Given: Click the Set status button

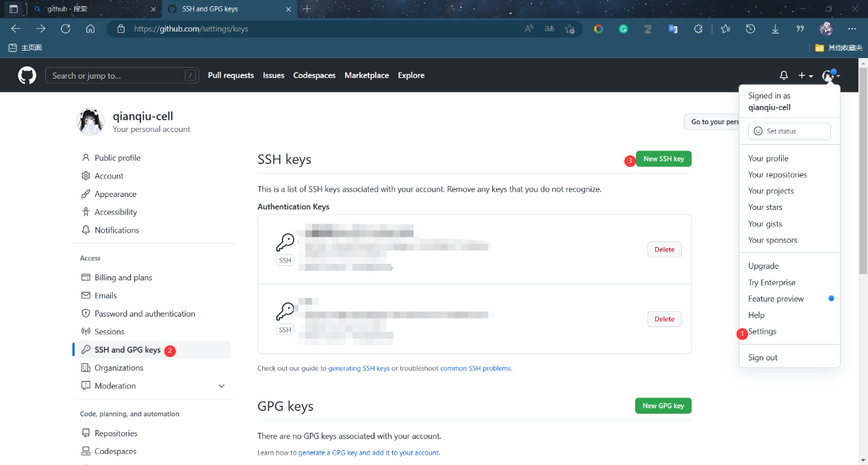Looking at the screenshot, I should point(789,131).
